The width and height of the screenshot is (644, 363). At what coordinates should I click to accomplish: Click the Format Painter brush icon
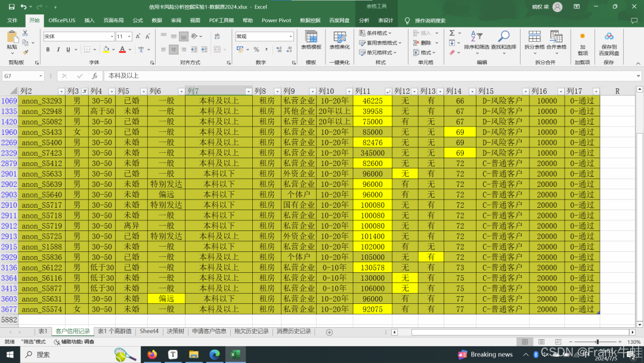[26, 50]
